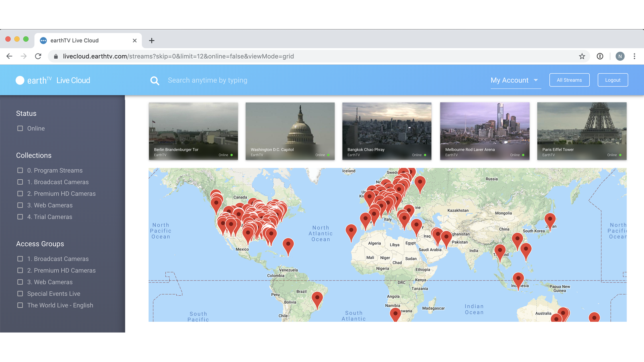Check the 4. Trial Cameras collection
This screenshot has height=362, width=644.
click(x=20, y=217)
